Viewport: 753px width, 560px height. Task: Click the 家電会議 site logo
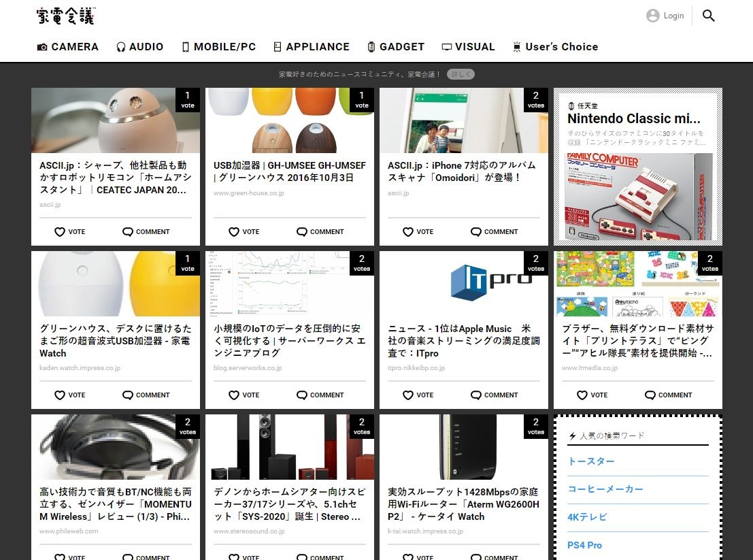pos(66,16)
